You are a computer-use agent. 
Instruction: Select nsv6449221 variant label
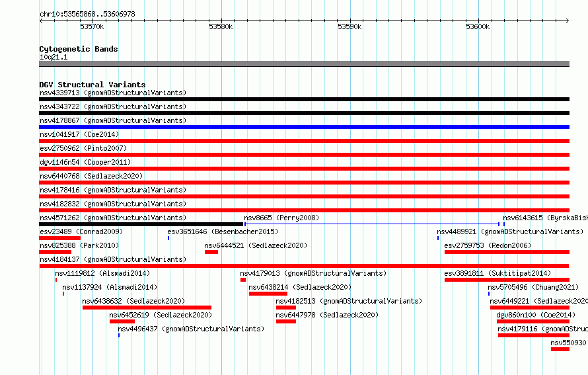click(539, 301)
